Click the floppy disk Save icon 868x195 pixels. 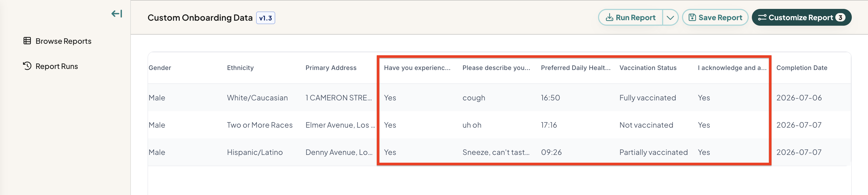coord(692,18)
